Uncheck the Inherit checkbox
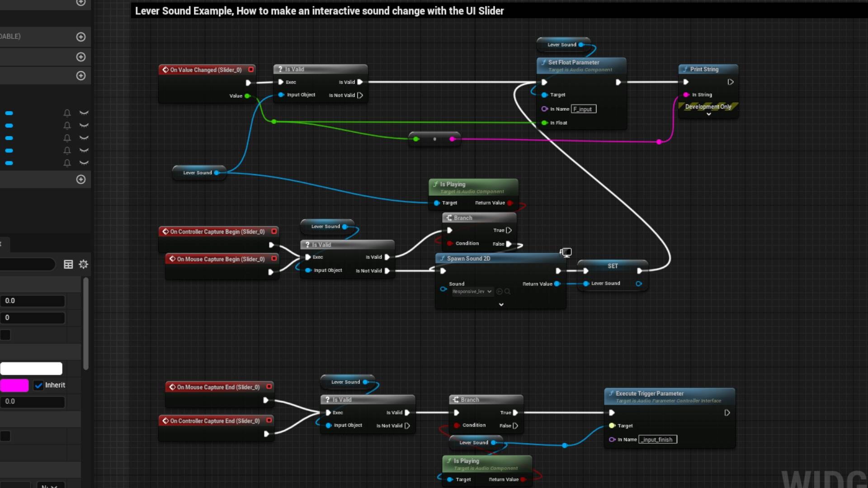This screenshot has width=868, height=488. pos(38,385)
